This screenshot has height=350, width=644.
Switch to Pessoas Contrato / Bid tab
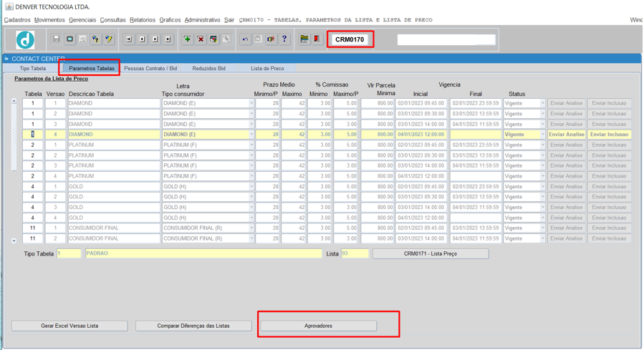pyautogui.click(x=150, y=69)
